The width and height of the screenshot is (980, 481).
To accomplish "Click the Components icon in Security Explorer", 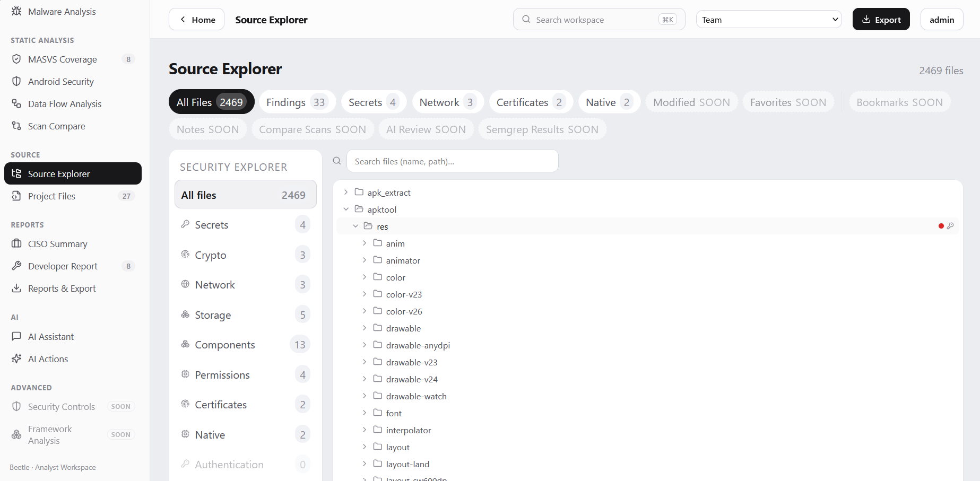I will [x=185, y=344].
